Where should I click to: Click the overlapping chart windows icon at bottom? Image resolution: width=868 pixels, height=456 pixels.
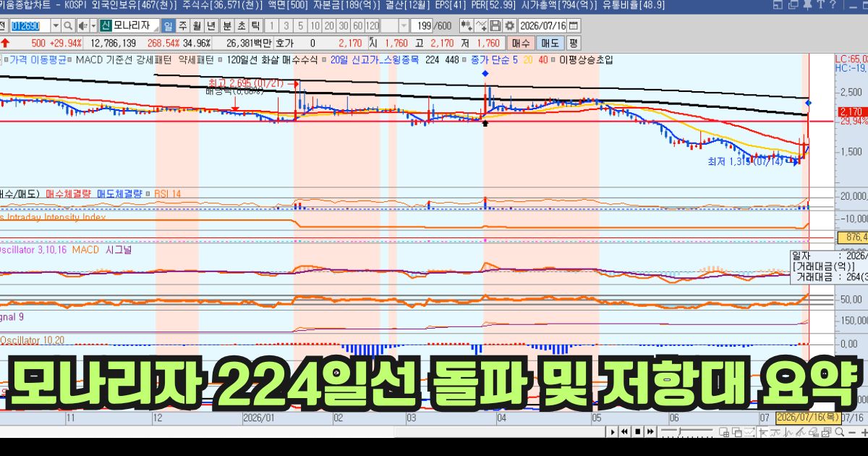tap(737, 432)
